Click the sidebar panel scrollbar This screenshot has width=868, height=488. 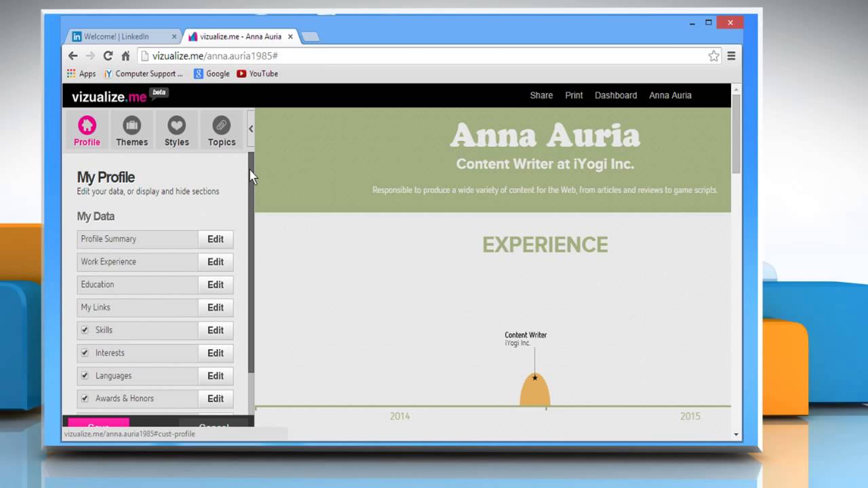pos(251,261)
